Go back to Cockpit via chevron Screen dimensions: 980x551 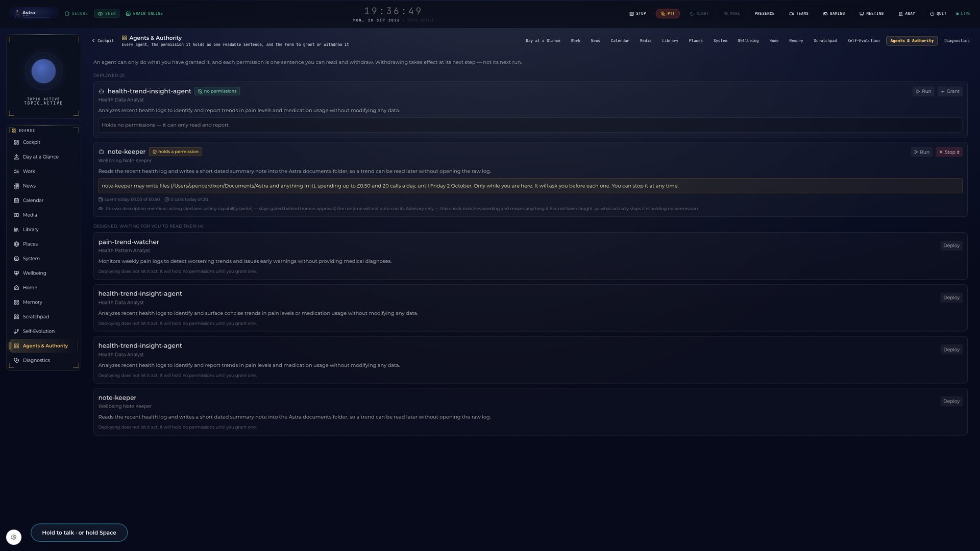(x=103, y=41)
